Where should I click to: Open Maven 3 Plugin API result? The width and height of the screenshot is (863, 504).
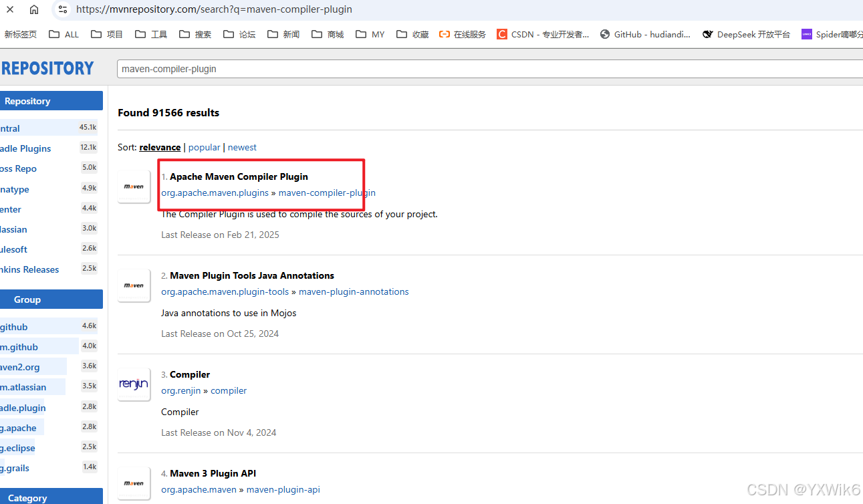(x=213, y=473)
